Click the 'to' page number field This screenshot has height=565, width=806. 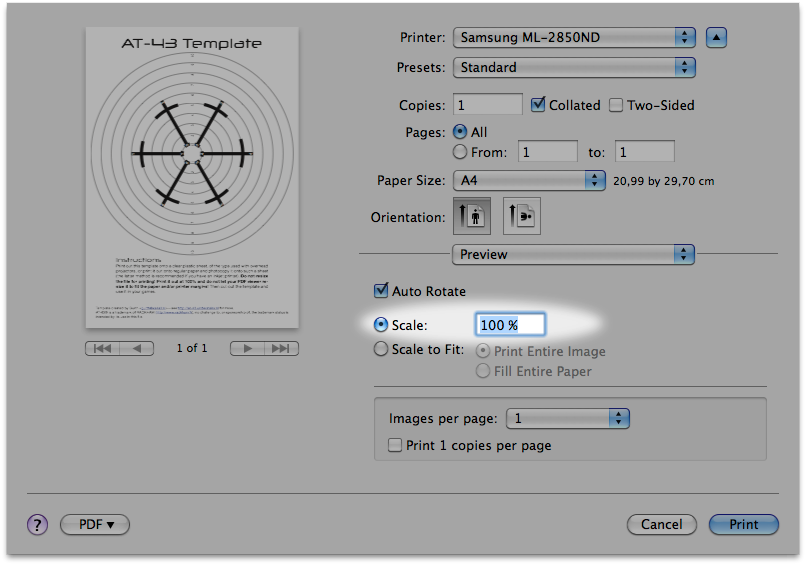645,152
